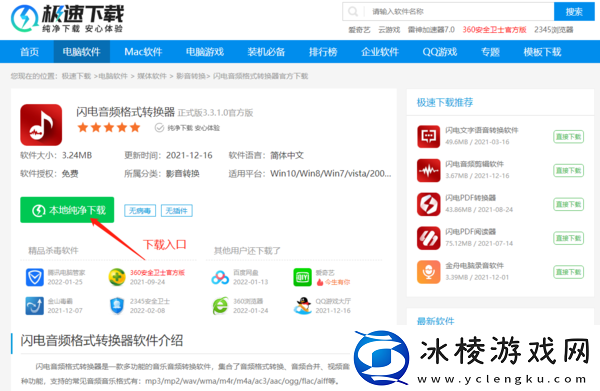Click 影音转换 in the breadcrumb
The image size is (600, 391).
[x=191, y=76]
